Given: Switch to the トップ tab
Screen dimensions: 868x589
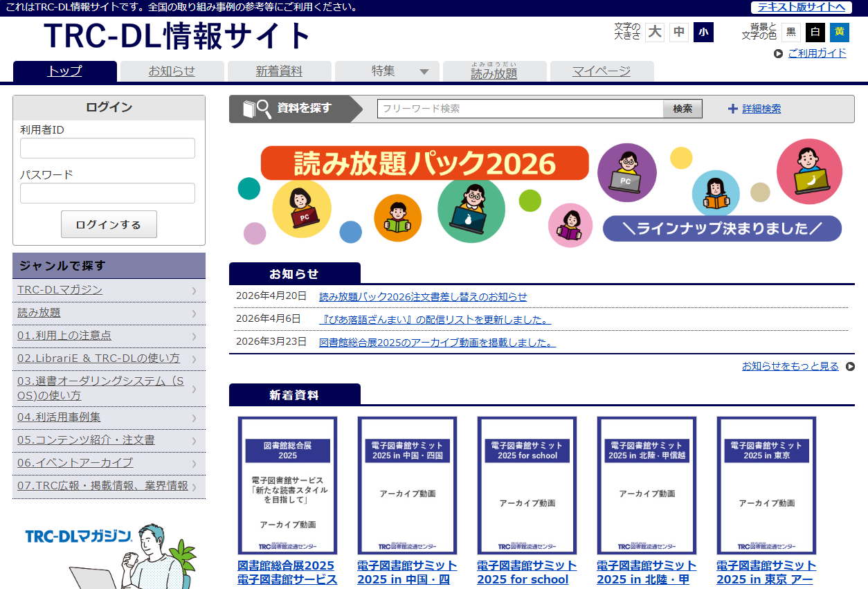Looking at the screenshot, I should pos(65,71).
